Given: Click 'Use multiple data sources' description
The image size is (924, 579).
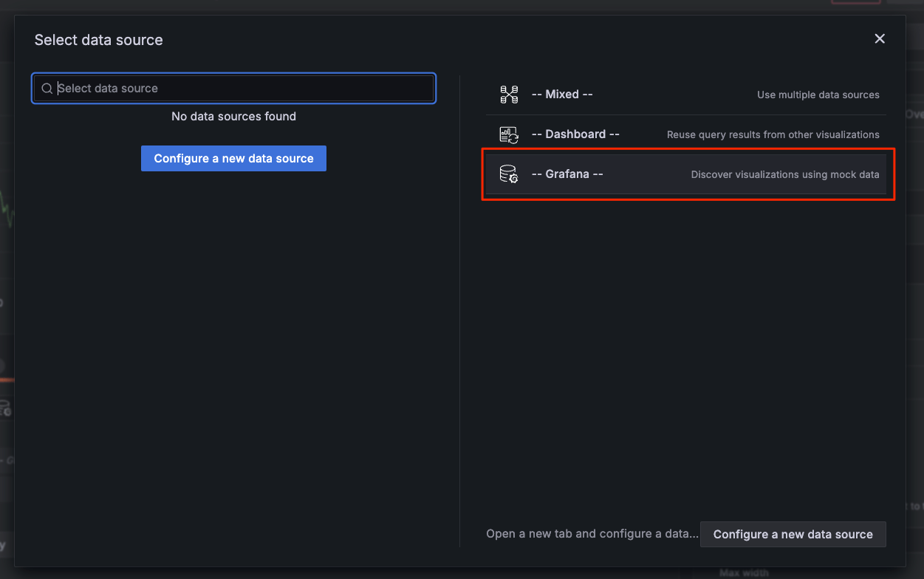Looking at the screenshot, I should 818,95.
